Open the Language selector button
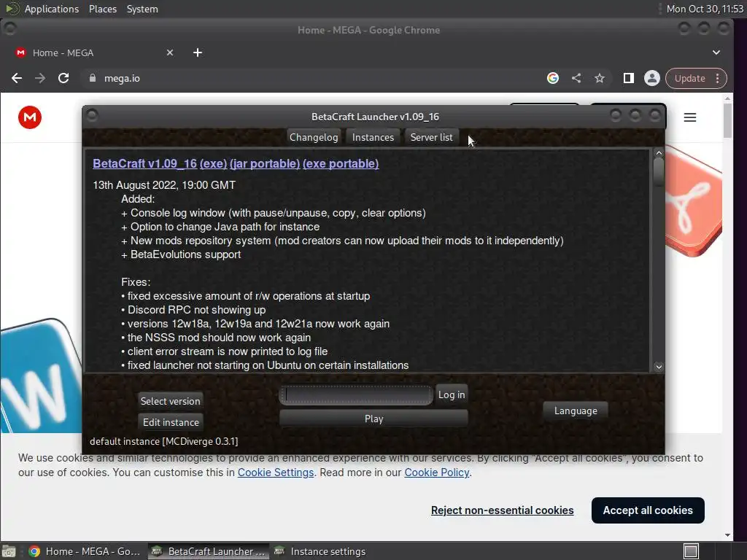 coord(576,411)
